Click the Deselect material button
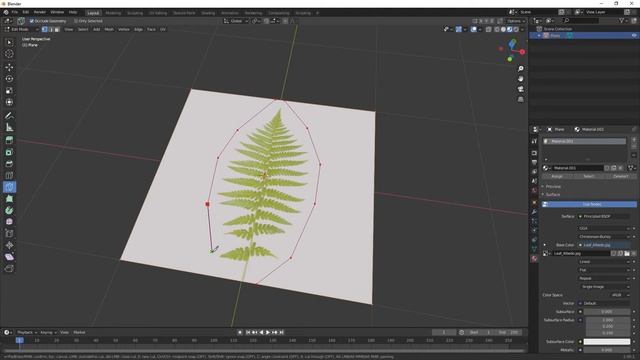This screenshot has height=360, width=640. tap(620, 176)
